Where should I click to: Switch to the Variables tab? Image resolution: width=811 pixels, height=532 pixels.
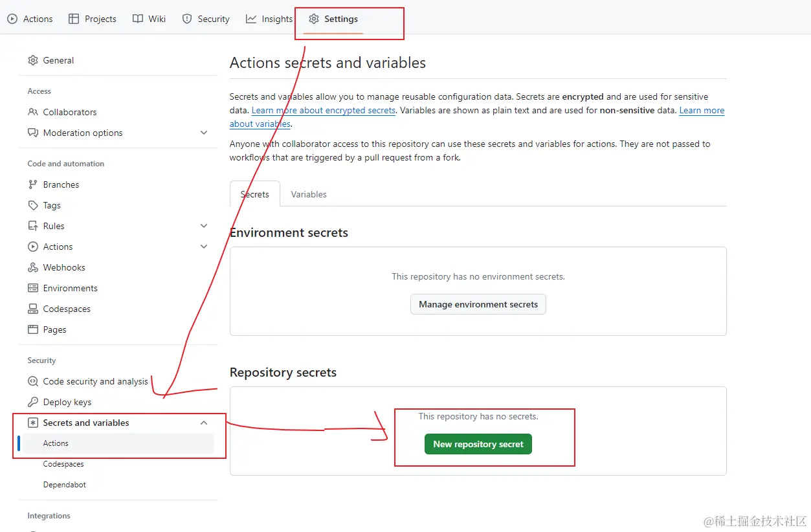tap(309, 194)
